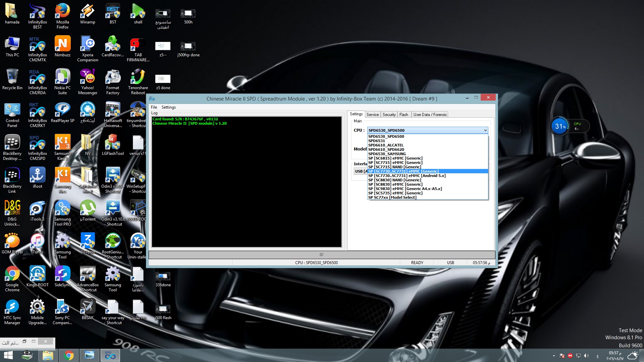
Task: Click the SPD InfinityBox taskbar button
Action: coord(110,355)
